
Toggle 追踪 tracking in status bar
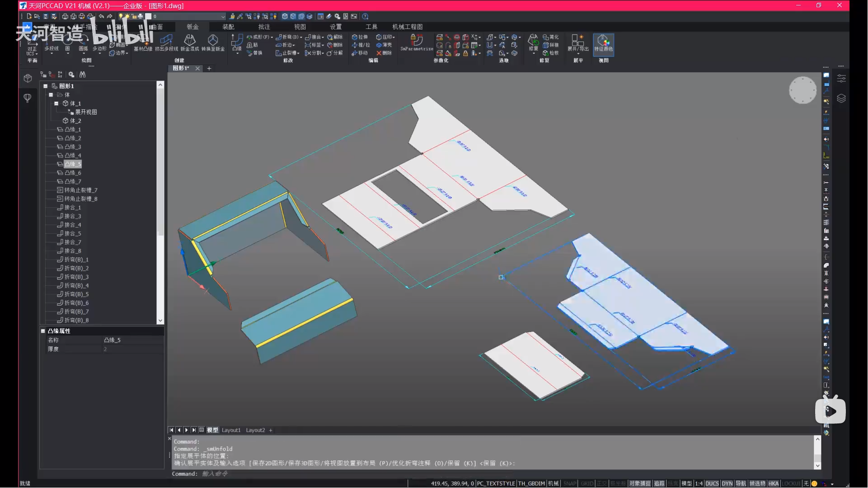tap(659, 483)
